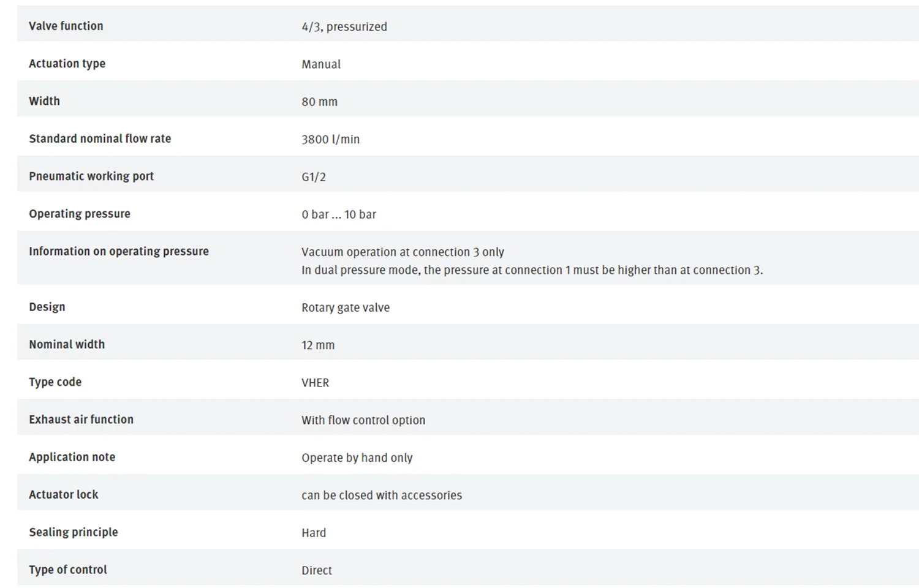
Task: Click the Valve function label
Action: 66,26
